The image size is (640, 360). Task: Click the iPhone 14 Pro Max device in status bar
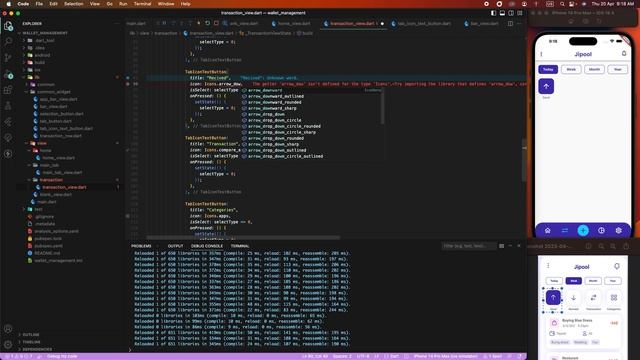445,356
